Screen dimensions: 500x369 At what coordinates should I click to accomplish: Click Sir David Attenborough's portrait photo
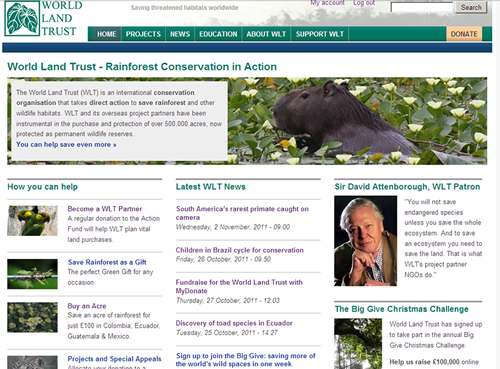[366, 241]
